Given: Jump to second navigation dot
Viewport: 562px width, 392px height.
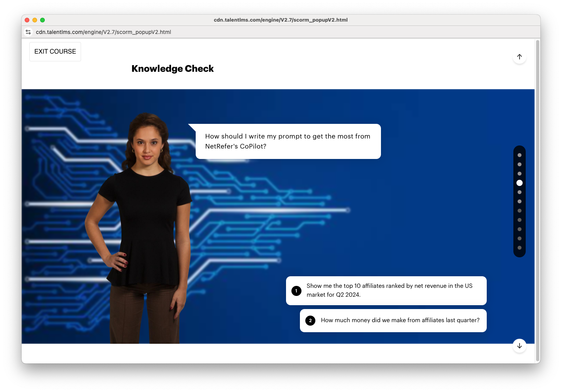Looking at the screenshot, I should click(520, 164).
